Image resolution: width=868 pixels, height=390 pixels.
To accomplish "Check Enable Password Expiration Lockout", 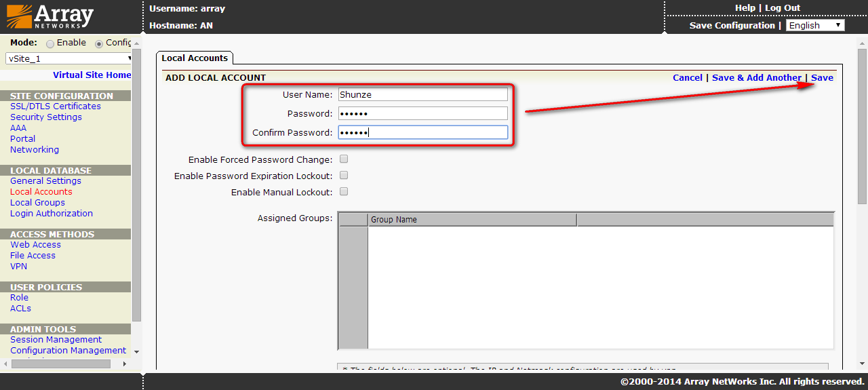I will tap(344, 176).
